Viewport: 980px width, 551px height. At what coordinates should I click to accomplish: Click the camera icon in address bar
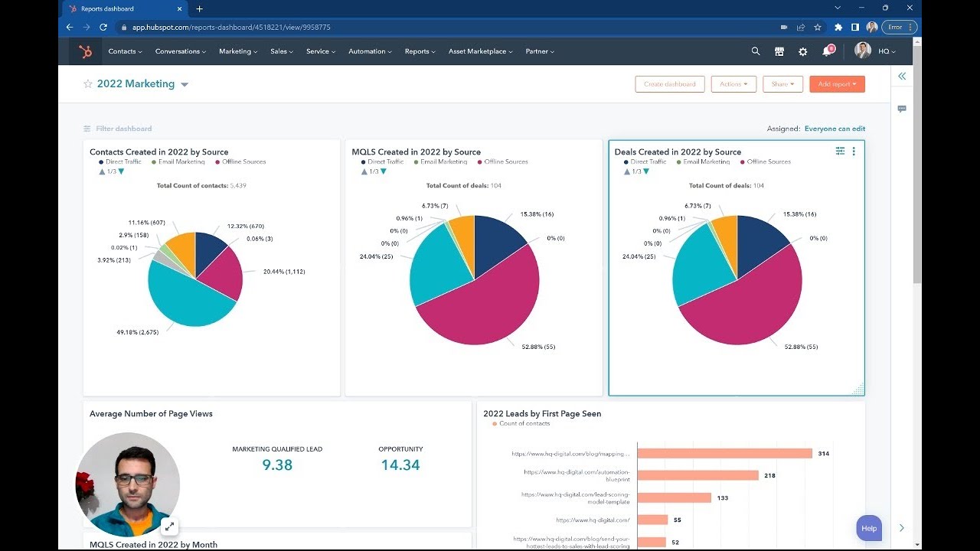[784, 27]
